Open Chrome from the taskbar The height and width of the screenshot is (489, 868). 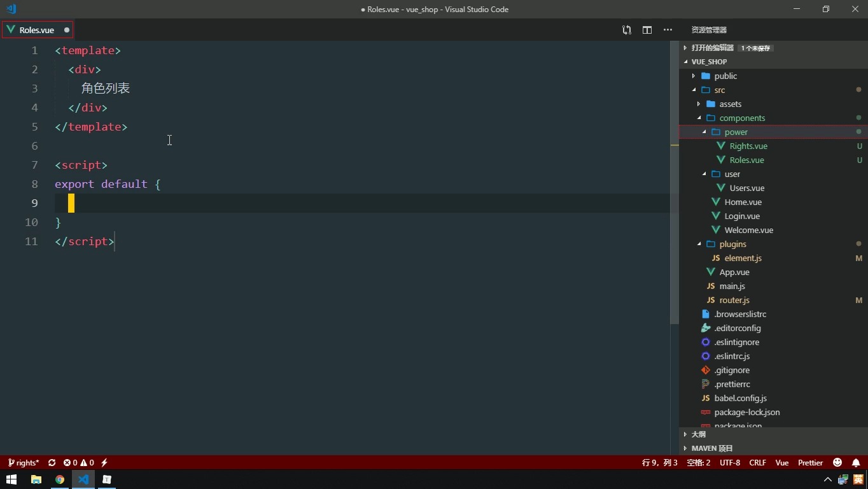[x=60, y=479]
